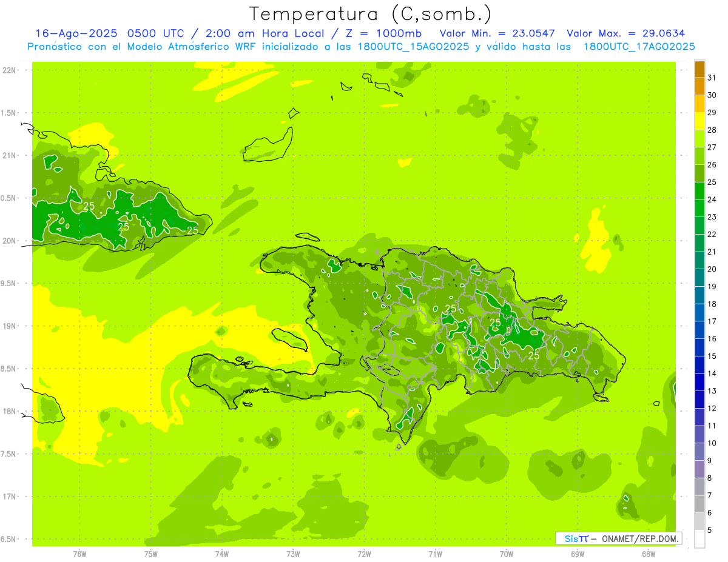Click the '7.5N' latitude label
The image size is (728, 562).
(x=9, y=454)
